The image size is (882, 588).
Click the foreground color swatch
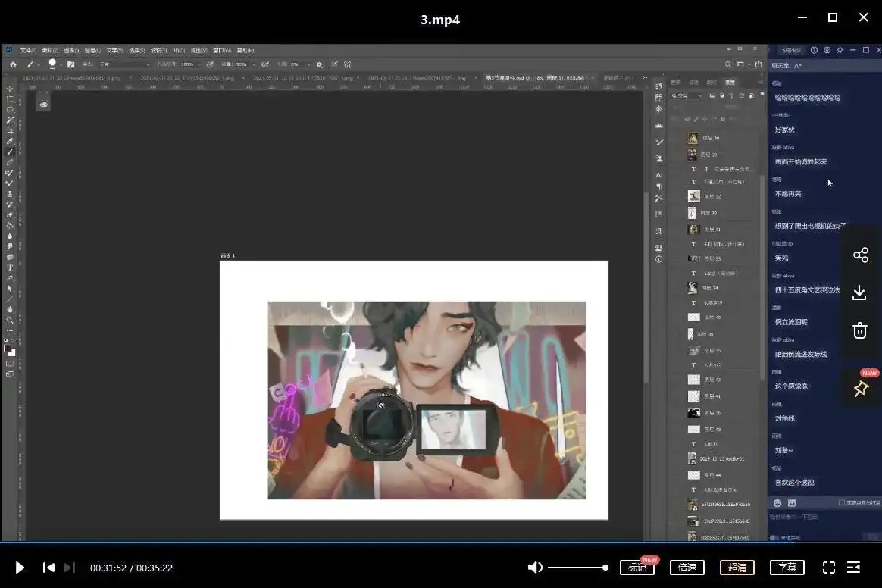[8, 348]
